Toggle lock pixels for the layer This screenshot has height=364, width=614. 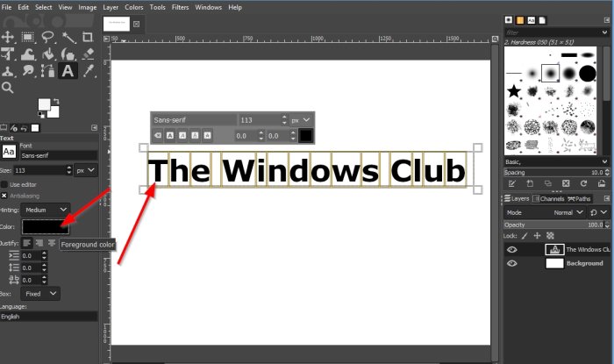(x=525, y=236)
